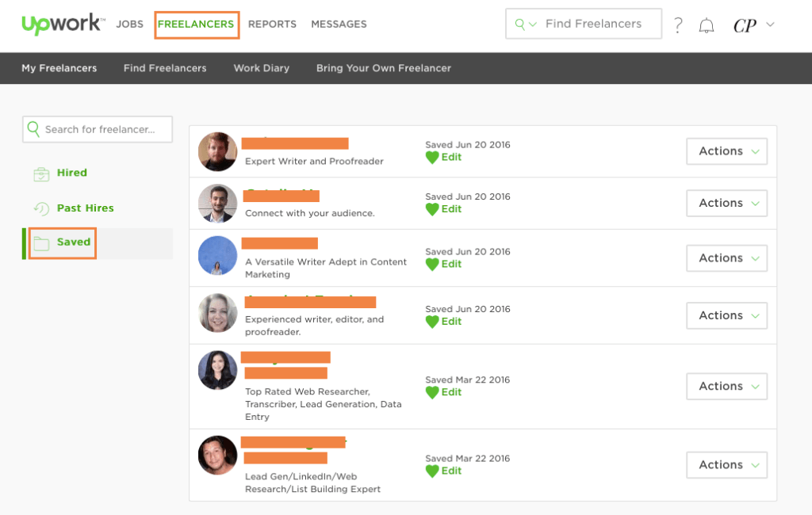Open the Work Diary tab
Image resolution: width=812 pixels, height=515 pixels.
pyautogui.click(x=262, y=68)
